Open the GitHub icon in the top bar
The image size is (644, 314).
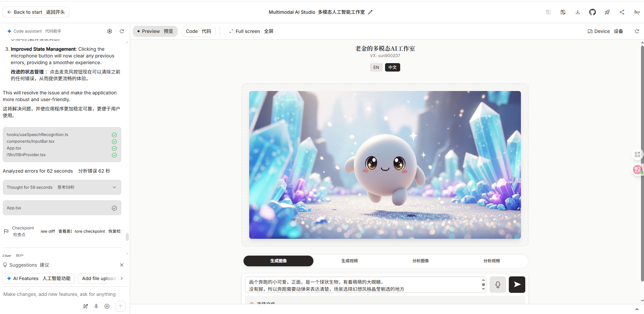(x=593, y=12)
